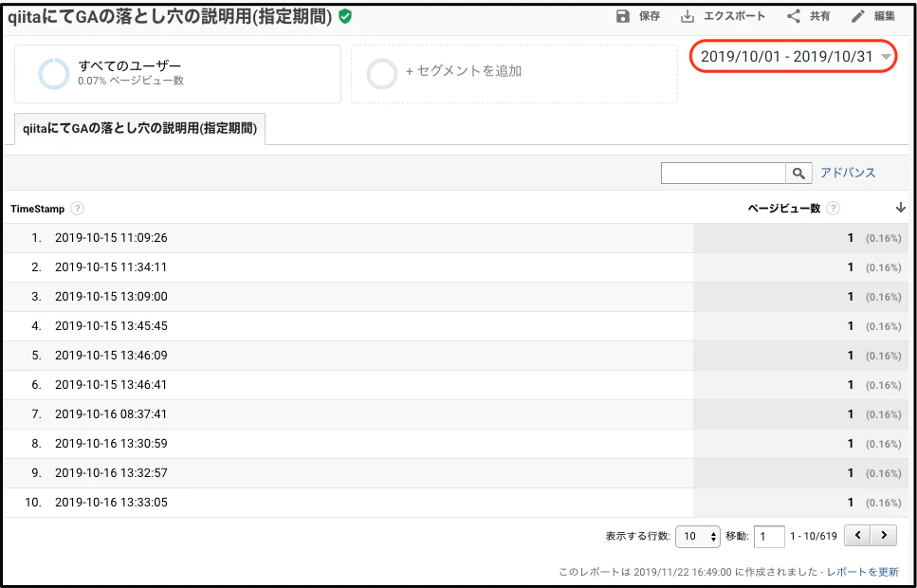
Task: Select row 2019-10-15 13:46:09
Action: click(x=456, y=355)
